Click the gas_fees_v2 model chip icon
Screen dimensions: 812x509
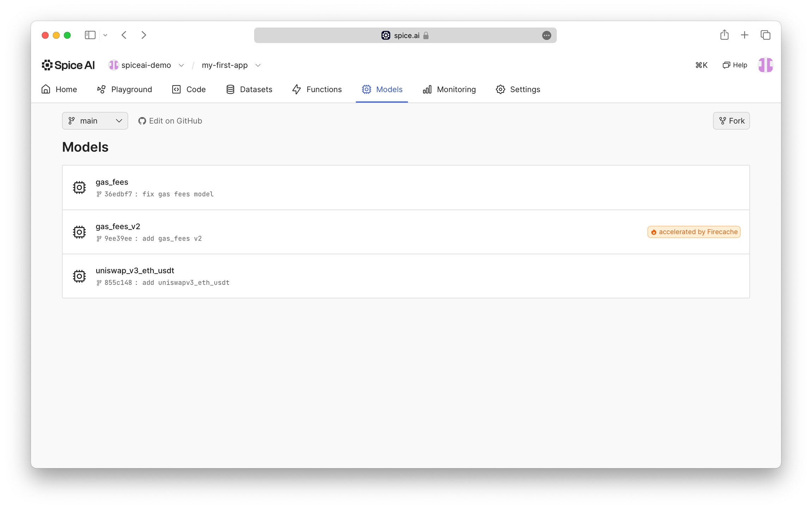coord(79,232)
